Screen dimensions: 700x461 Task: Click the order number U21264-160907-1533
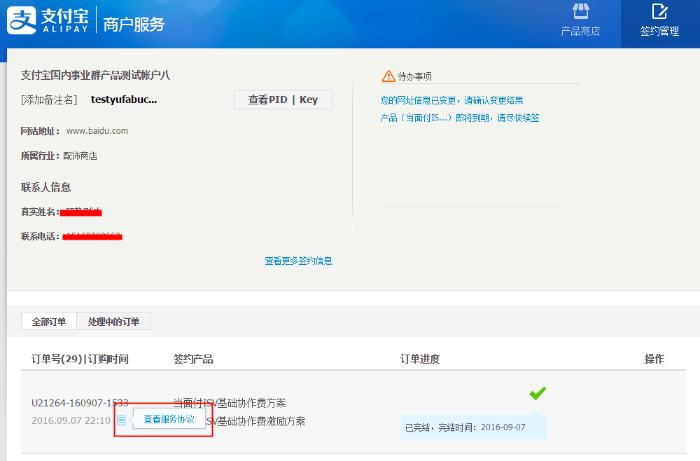[x=80, y=403]
